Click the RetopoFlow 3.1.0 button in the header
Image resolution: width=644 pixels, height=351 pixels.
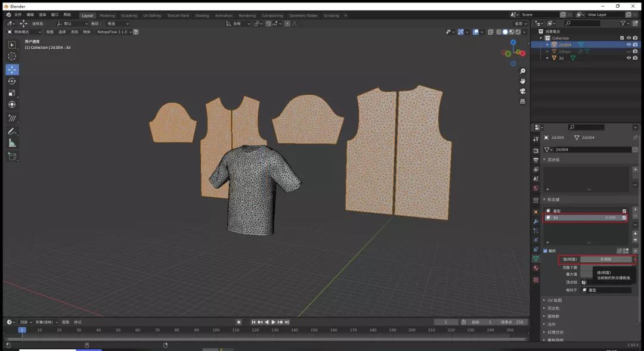tap(113, 32)
